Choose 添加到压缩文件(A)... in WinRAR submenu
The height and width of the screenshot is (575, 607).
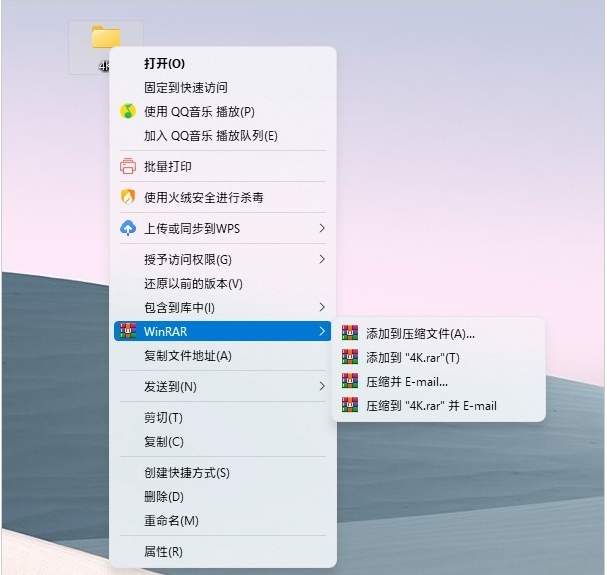(439, 333)
